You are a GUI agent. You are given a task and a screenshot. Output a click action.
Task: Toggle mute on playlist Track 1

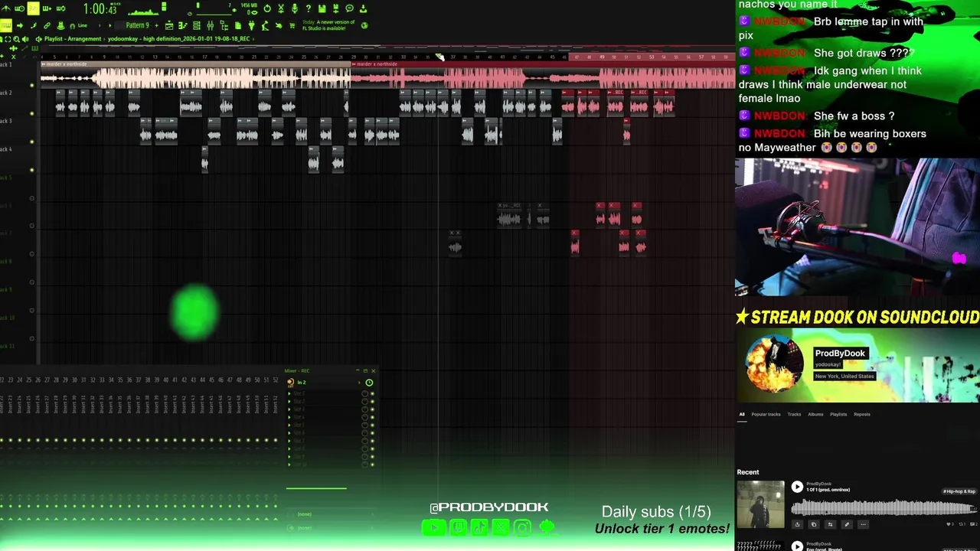coord(31,85)
